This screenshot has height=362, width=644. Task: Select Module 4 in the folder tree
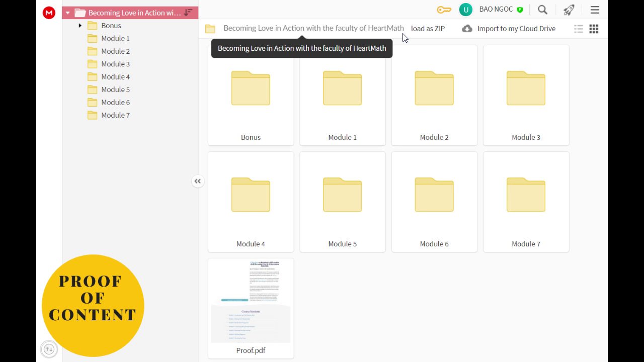coord(115,77)
